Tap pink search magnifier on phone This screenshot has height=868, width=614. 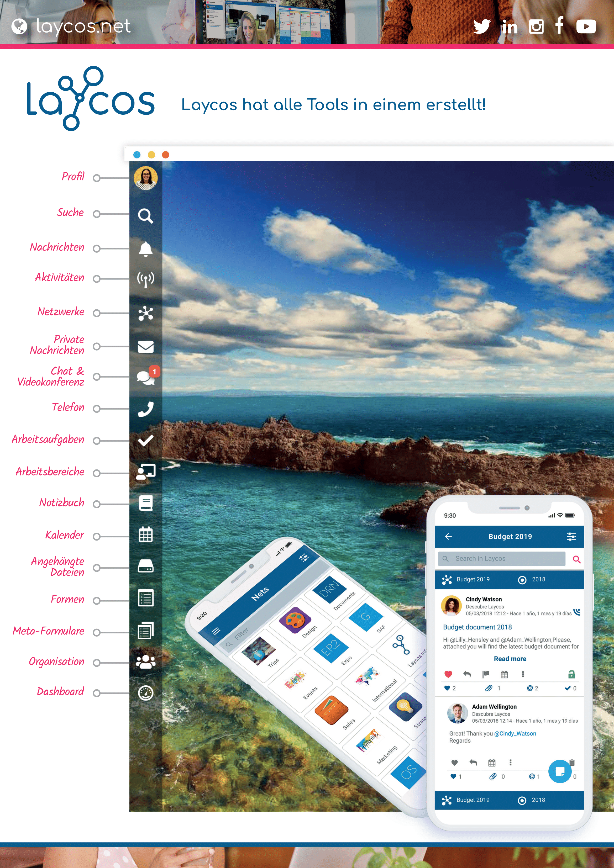(576, 559)
